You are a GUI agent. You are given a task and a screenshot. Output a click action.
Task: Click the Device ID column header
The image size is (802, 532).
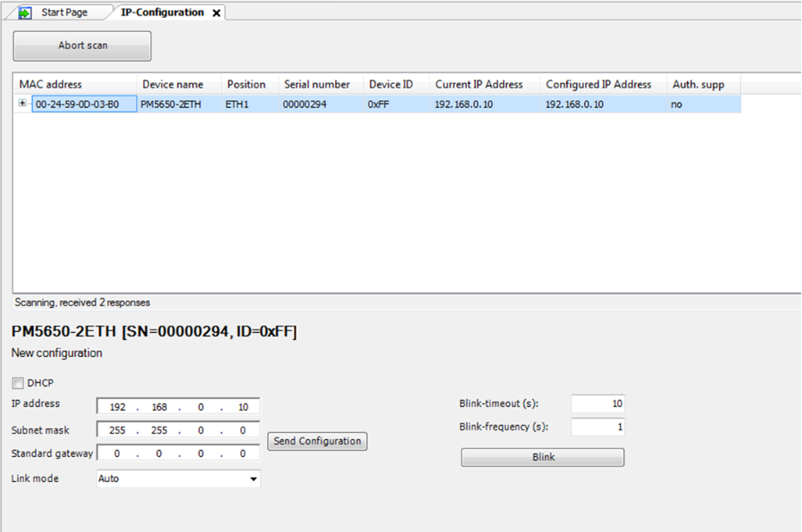pos(397,84)
